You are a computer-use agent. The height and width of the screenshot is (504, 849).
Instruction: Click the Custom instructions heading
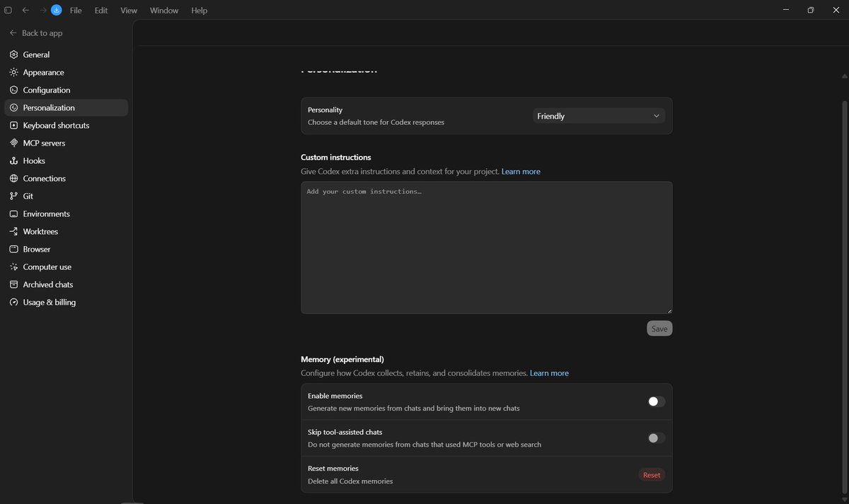tap(336, 157)
